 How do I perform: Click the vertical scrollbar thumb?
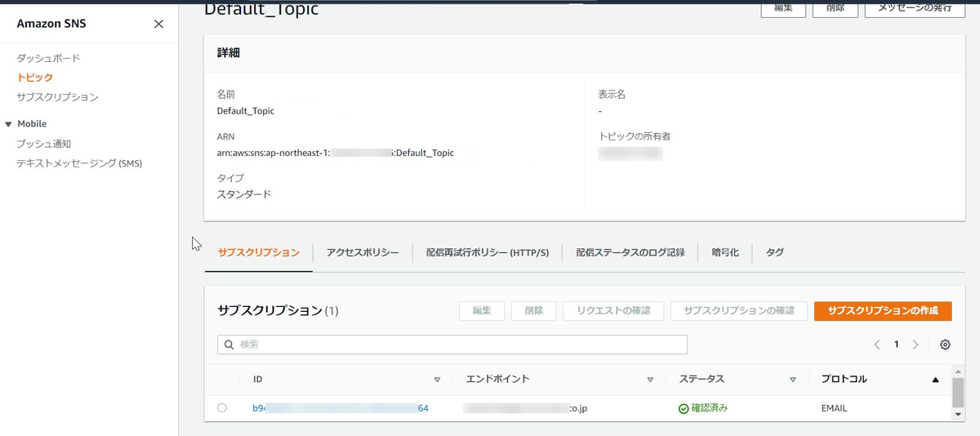pyautogui.click(x=958, y=392)
